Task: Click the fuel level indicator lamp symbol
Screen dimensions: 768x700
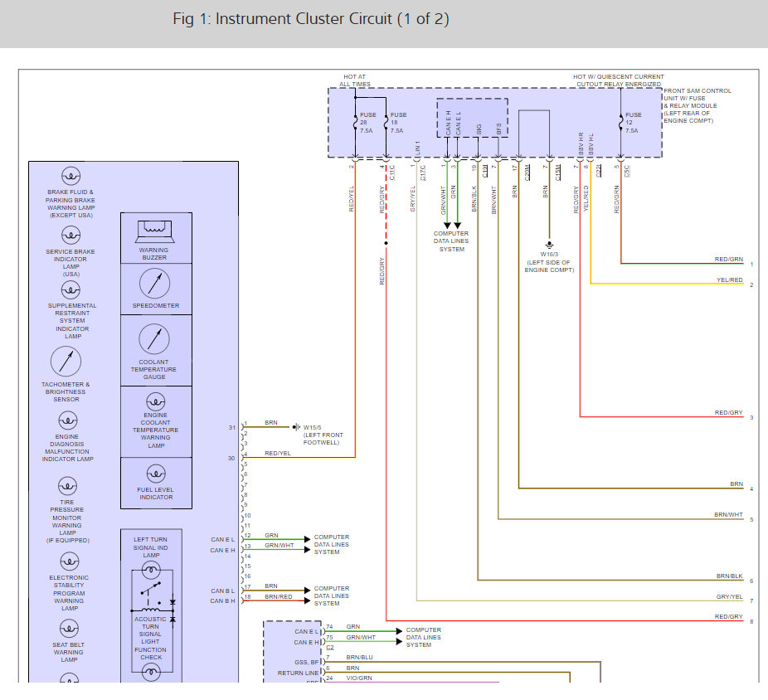Action: click(156, 474)
